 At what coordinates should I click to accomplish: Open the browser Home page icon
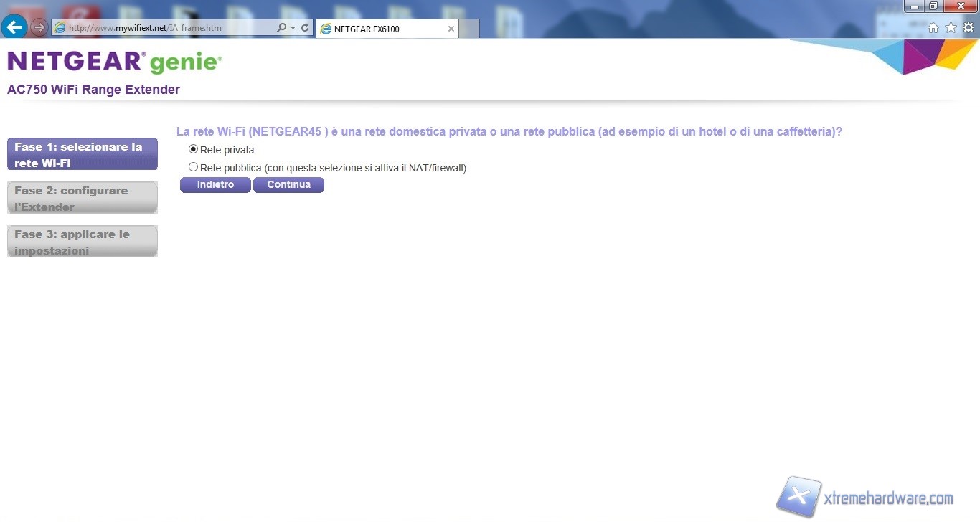pos(933,28)
